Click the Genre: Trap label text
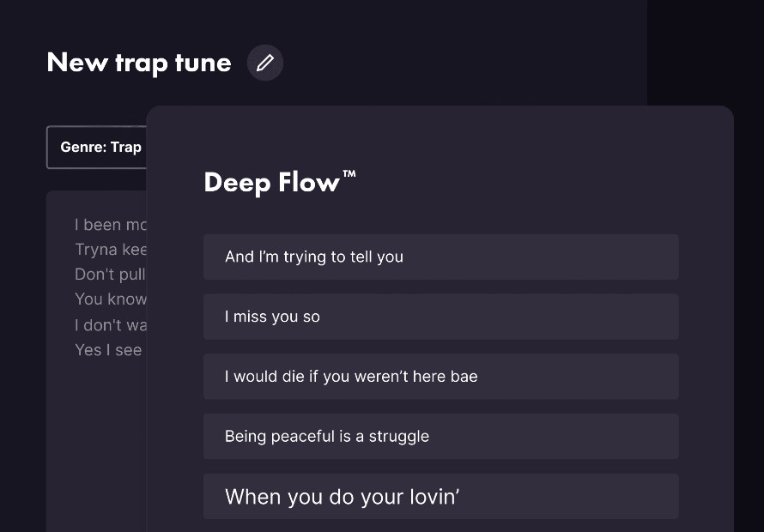Screen dimensions: 764x532 (100, 147)
